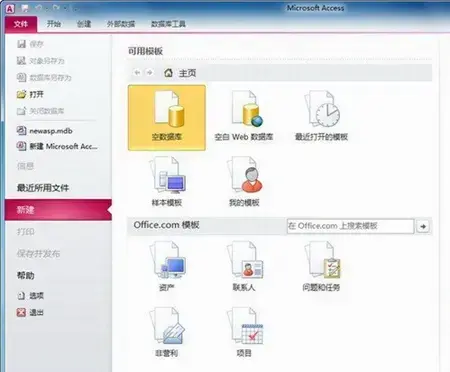
Task: Click 主页 Home breadcrumb label
Action: pos(187,73)
